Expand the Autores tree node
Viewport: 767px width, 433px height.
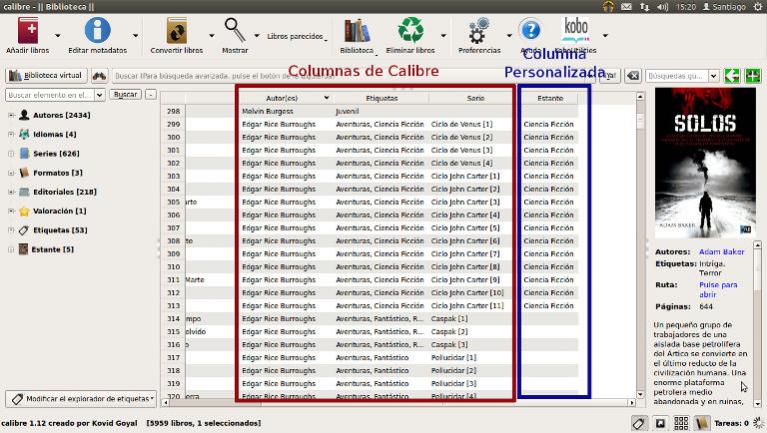pyautogui.click(x=11, y=115)
